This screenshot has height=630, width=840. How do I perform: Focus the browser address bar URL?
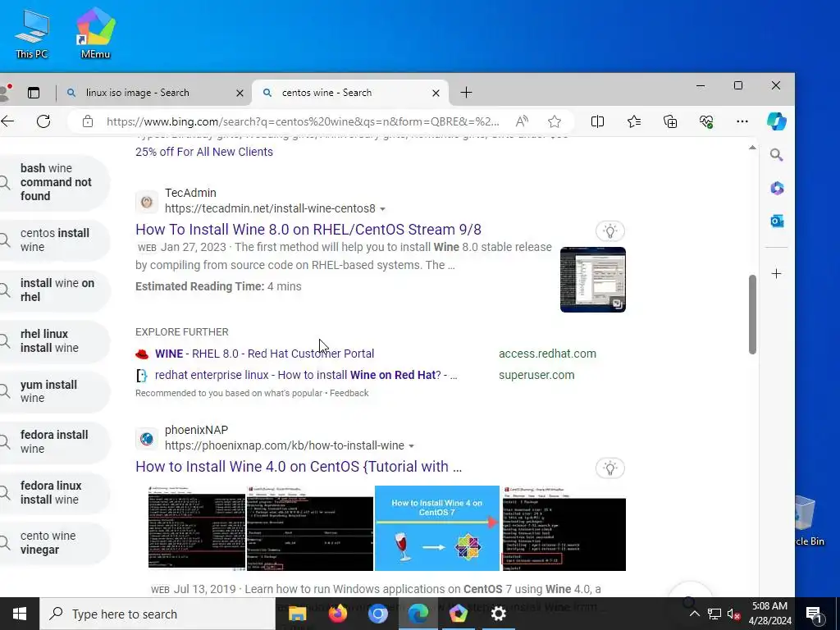coord(303,121)
